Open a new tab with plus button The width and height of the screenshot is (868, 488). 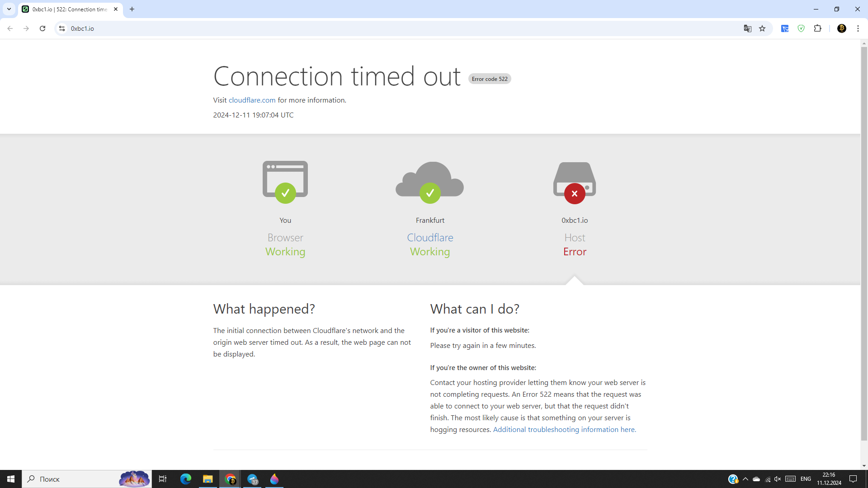pyautogui.click(x=132, y=9)
